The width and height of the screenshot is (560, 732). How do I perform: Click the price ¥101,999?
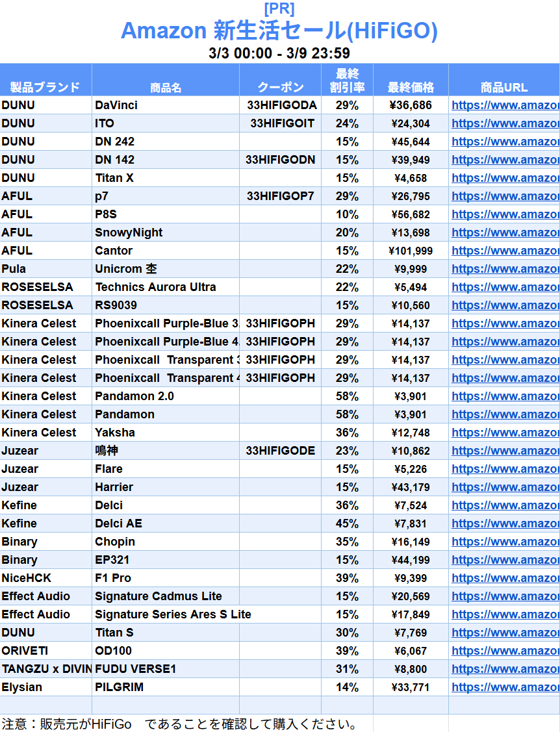pos(411,251)
